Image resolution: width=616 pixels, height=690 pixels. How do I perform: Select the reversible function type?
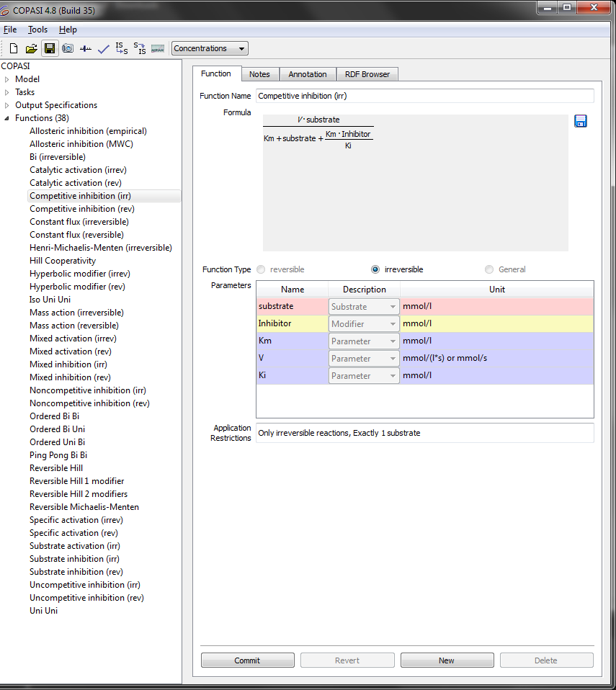tap(261, 269)
